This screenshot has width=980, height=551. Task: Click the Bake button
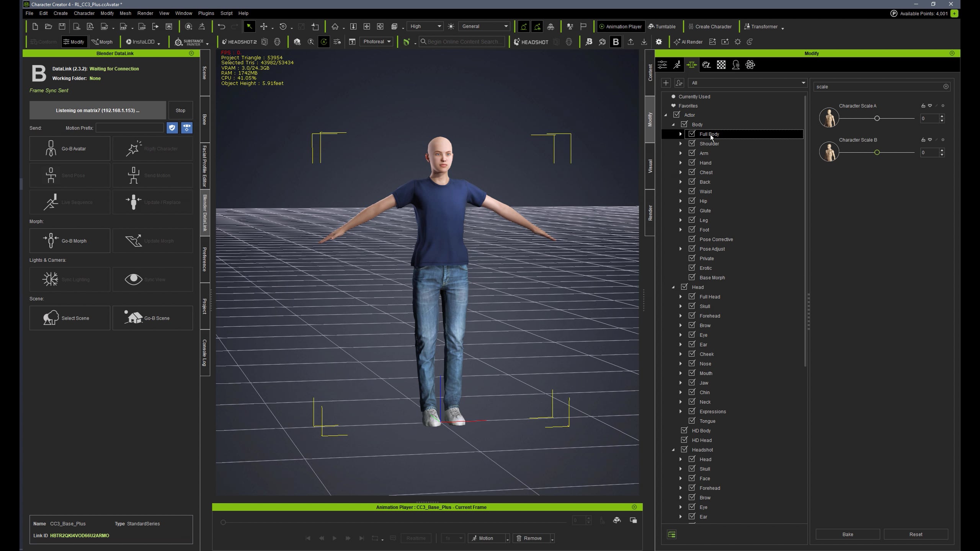click(x=848, y=534)
